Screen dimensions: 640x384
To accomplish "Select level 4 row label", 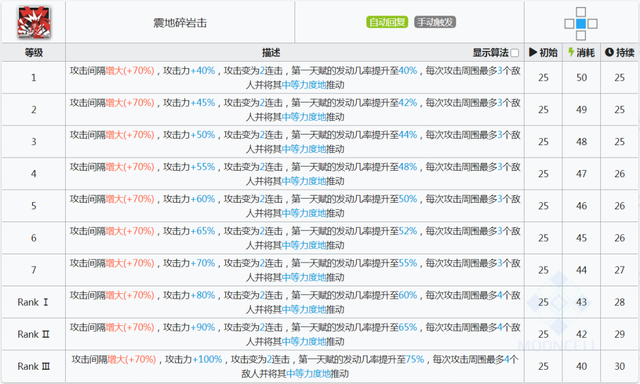I will point(34,174).
